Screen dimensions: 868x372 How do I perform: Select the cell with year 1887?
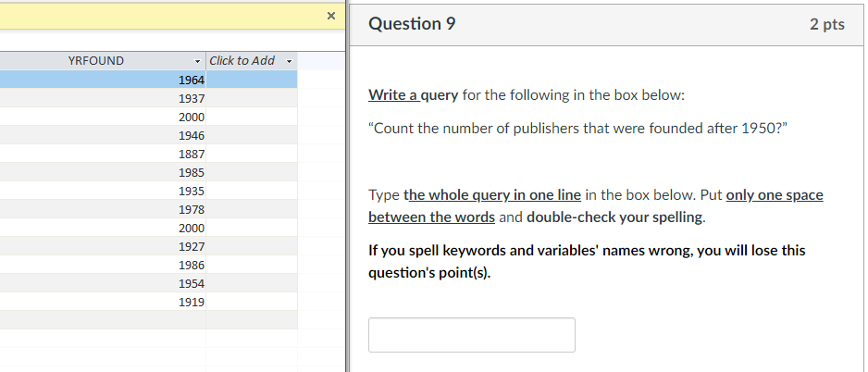click(x=103, y=154)
